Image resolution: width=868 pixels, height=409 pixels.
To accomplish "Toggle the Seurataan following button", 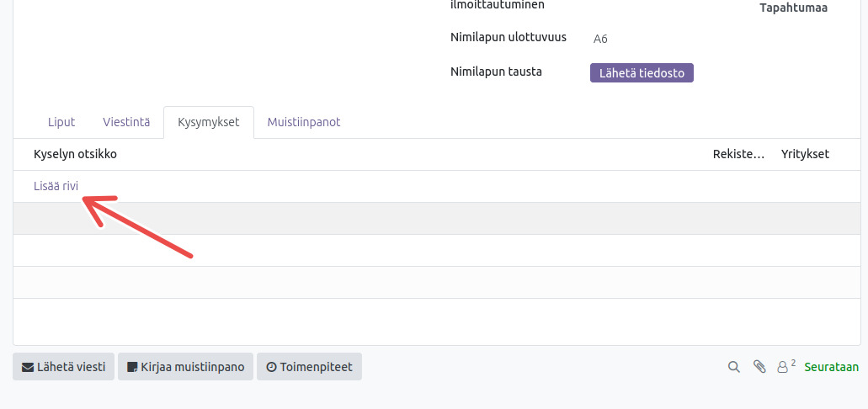I will [x=831, y=367].
